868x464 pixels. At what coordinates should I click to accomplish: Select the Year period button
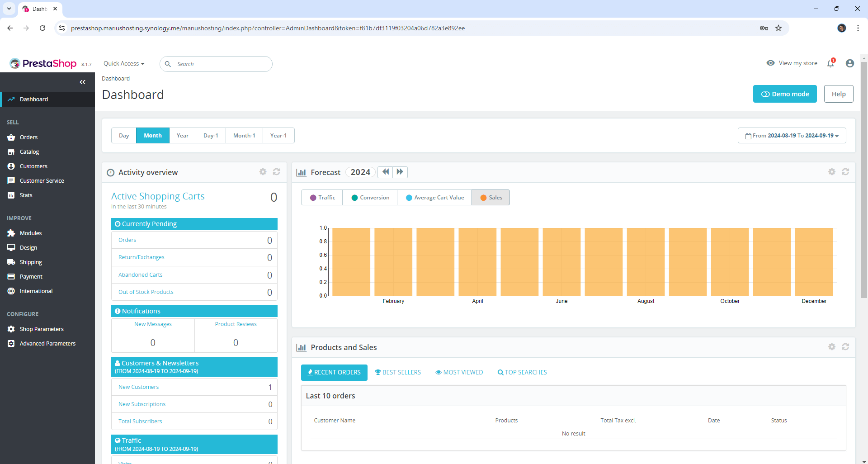183,136
